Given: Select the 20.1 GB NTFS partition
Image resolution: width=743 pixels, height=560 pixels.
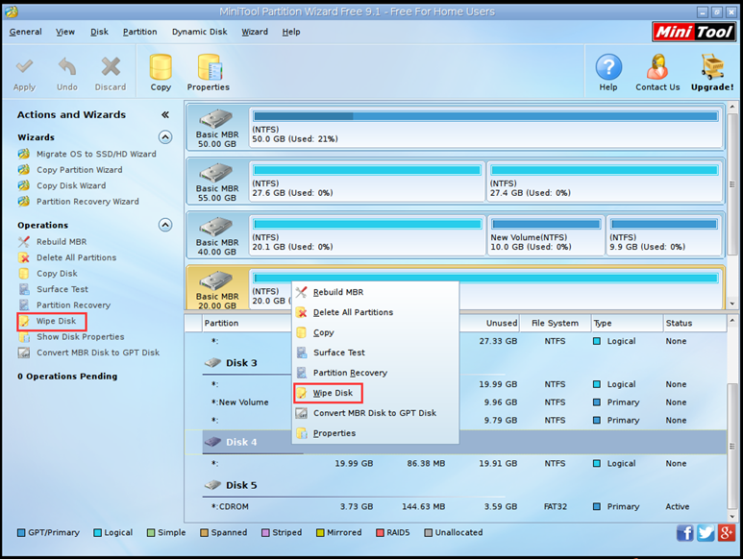Looking at the screenshot, I should click(x=367, y=235).
